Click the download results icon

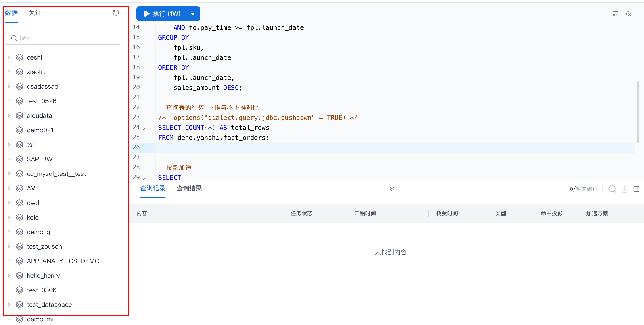click(624, 189)
